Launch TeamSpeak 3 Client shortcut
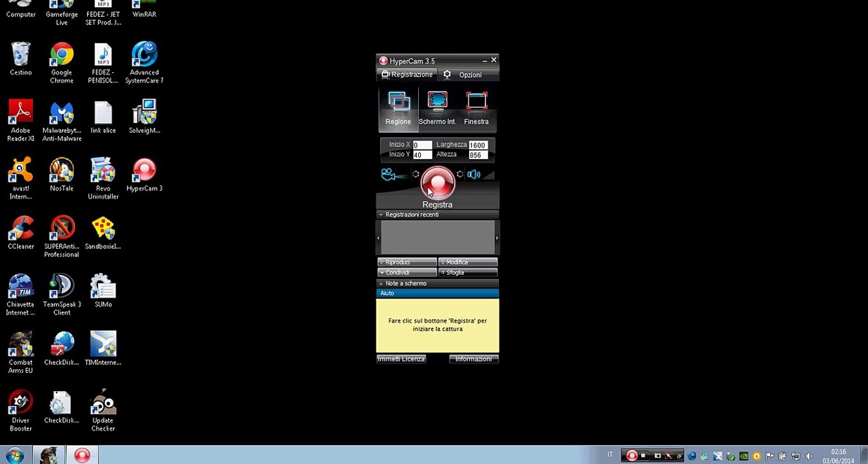The width and height of the screenshot is (868, 464). (x=62, y=295)
